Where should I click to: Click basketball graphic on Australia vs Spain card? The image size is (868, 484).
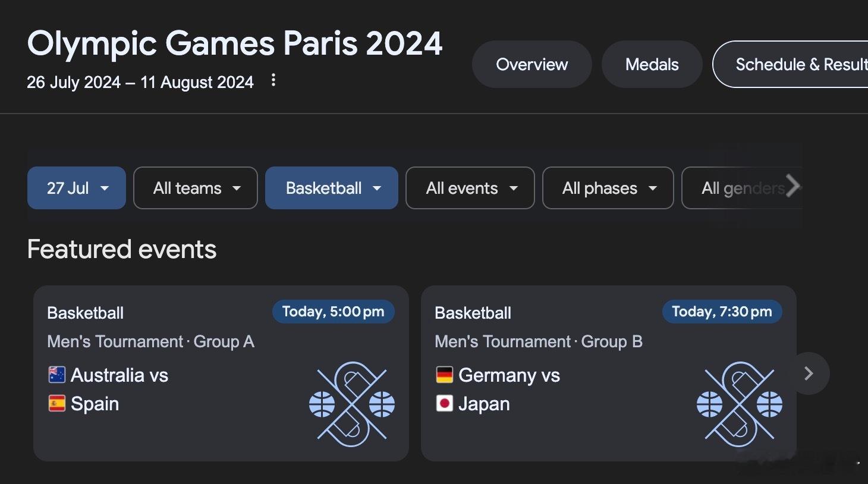[x=351, y=404]
